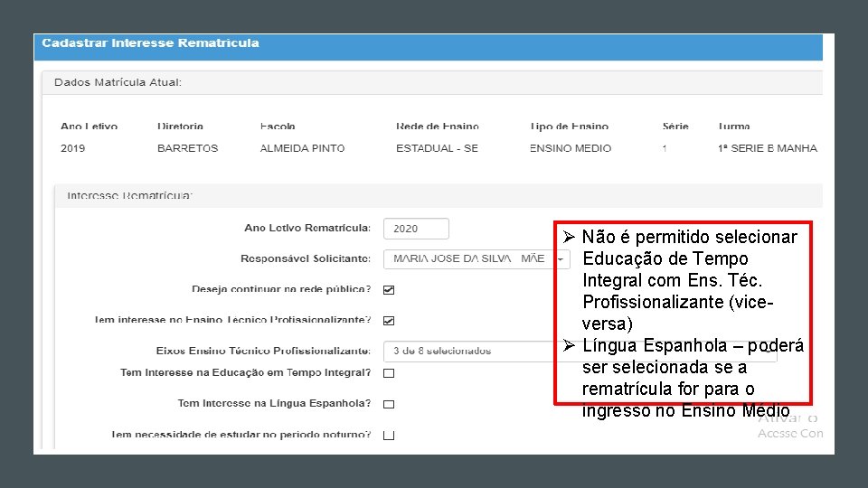Click the Série value '1'
Viewport: 868px width, 488px height.
[x=665, y=148]
